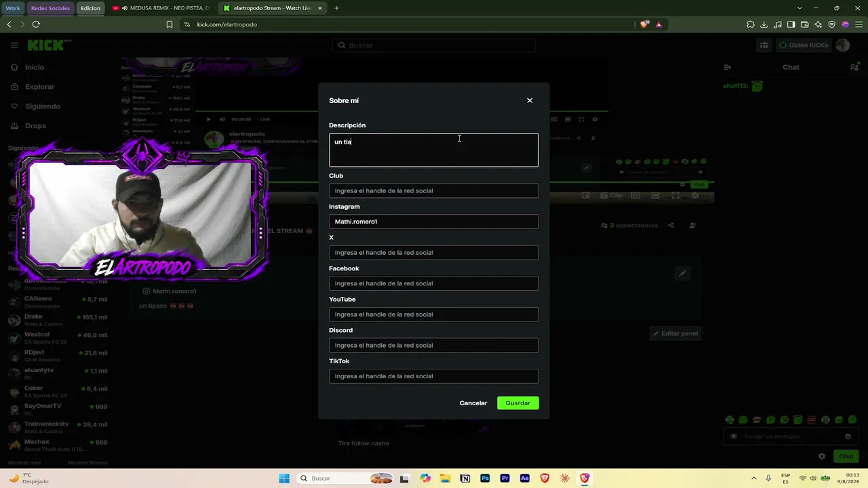Go back to the previous page
This screenshot has width=868, height=488.
click(9, 24)
